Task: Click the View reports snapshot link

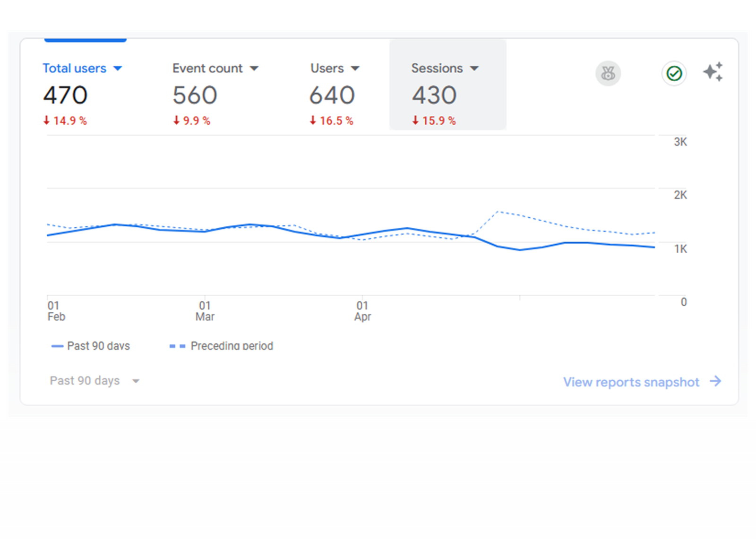Action: (631, 382)
